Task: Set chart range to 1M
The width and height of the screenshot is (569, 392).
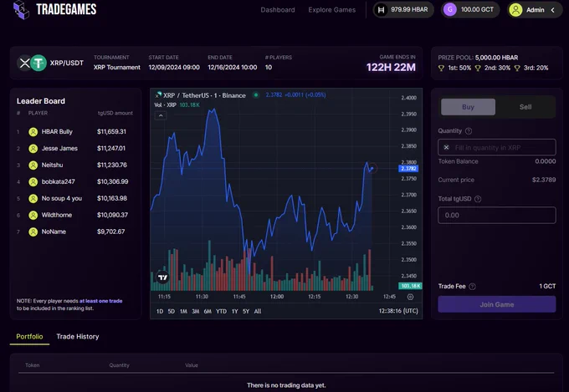Action: (x=183, y=311)
